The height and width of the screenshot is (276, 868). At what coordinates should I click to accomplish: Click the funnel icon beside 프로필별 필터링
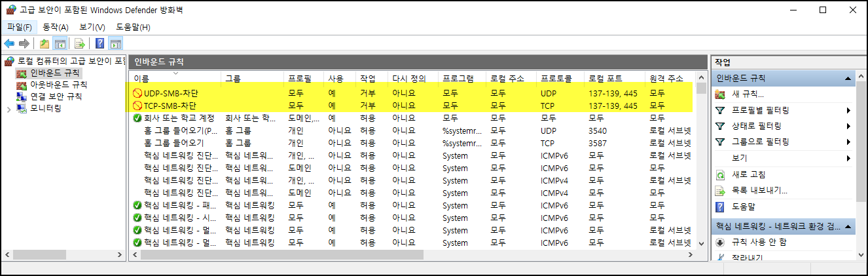[x=720, y=110]
